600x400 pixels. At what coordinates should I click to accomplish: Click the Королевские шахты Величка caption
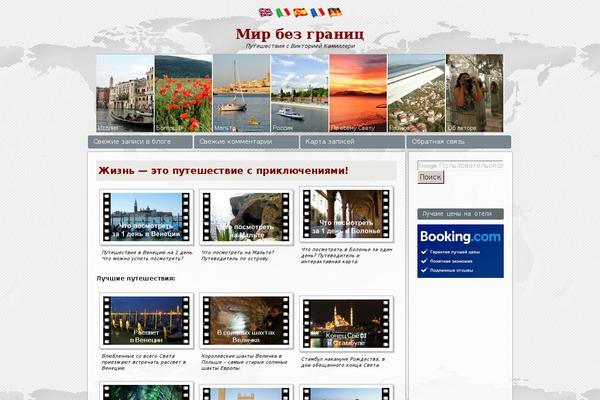pos(244,362)
